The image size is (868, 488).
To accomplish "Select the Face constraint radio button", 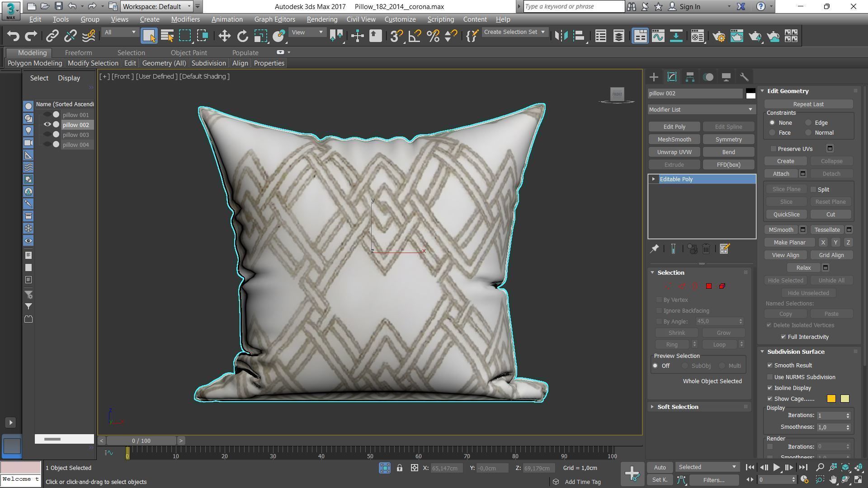I will pyautogui.click(x=772, y=132).
